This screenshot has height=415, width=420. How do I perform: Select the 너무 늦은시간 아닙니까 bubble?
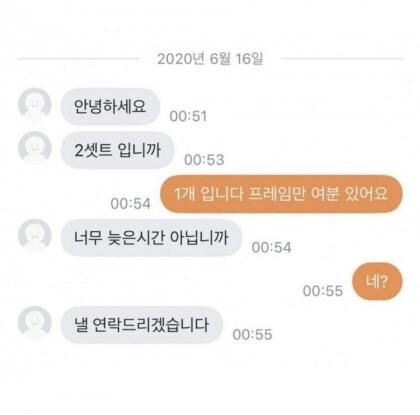(x=151, y=238)
